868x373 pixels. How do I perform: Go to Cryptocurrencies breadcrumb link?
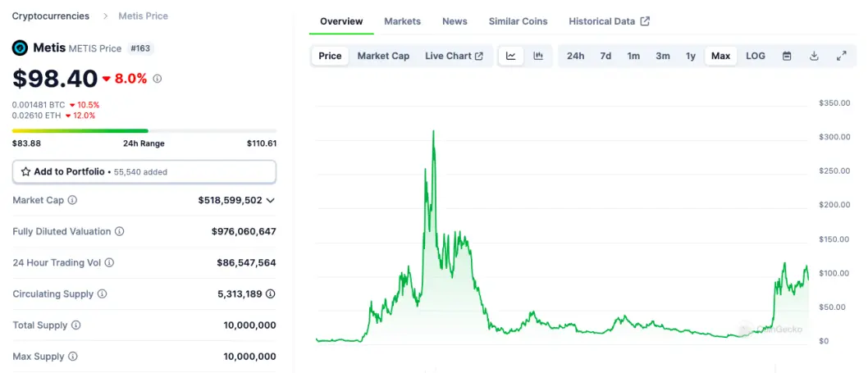click(51, 16)
